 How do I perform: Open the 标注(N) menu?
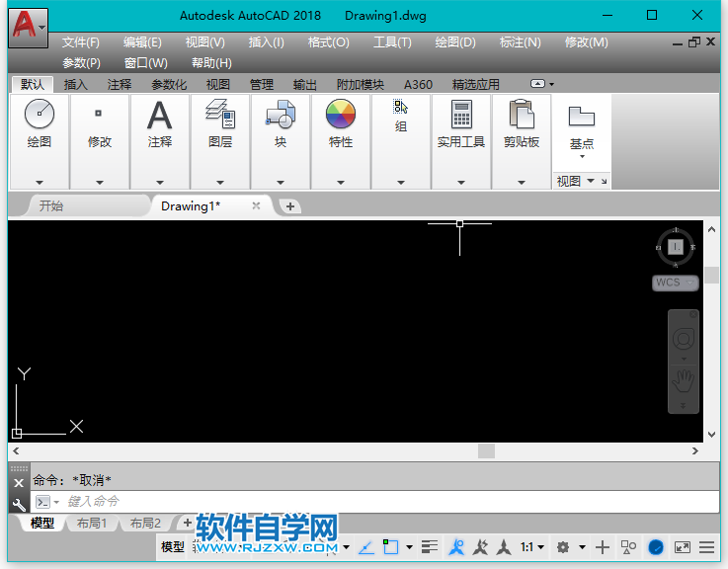[x=520, y=42]
